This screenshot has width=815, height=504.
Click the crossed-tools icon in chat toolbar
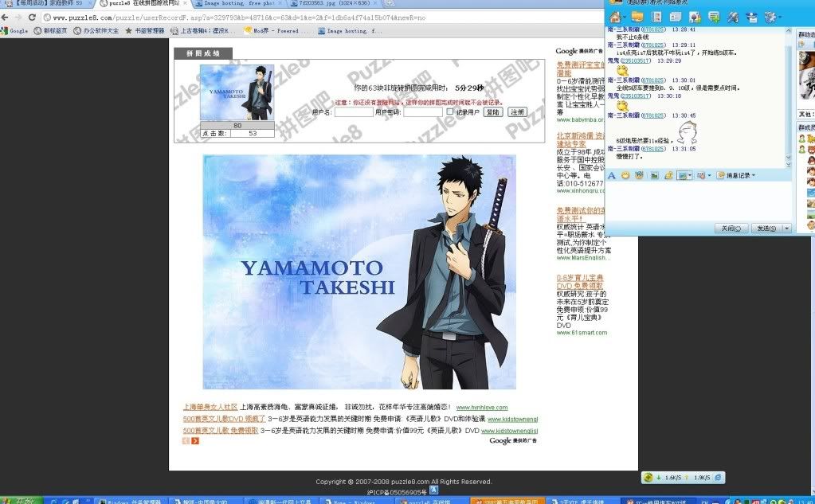pyautogui.click(x=733, y=18)
